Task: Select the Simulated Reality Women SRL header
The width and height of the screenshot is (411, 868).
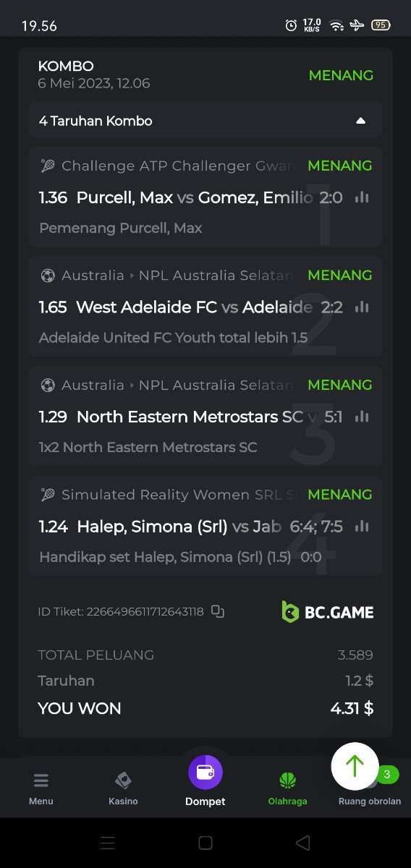Action: [x=168, y=495]
